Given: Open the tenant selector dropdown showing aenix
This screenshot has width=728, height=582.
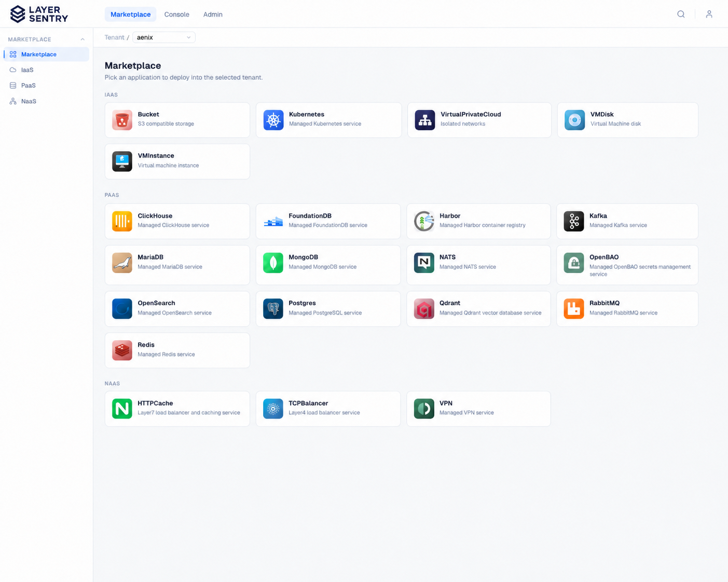Looking at the screenshot, I should [x=164, y=37].
